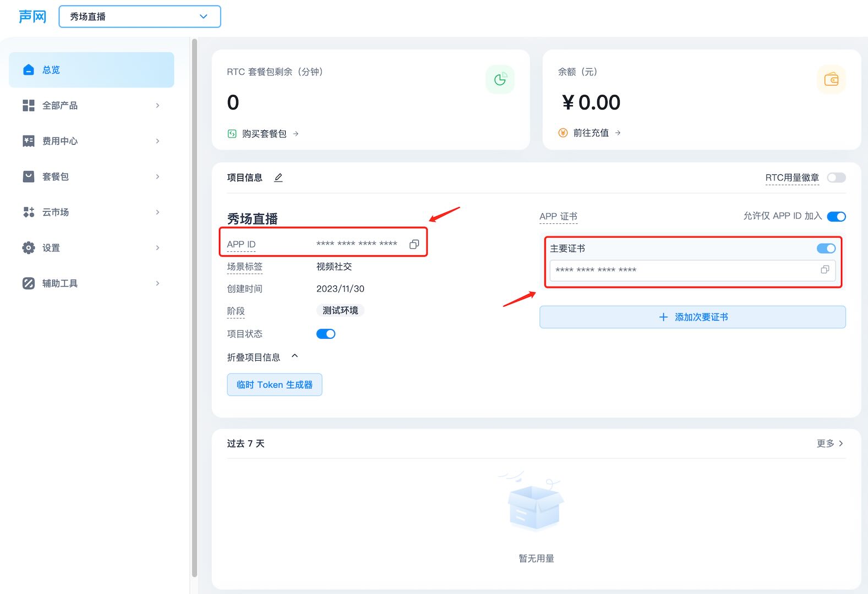The height and width of the screenshot is (594, 868).
Task: Click the wallet icon in balance card
Action: point(831,79)
